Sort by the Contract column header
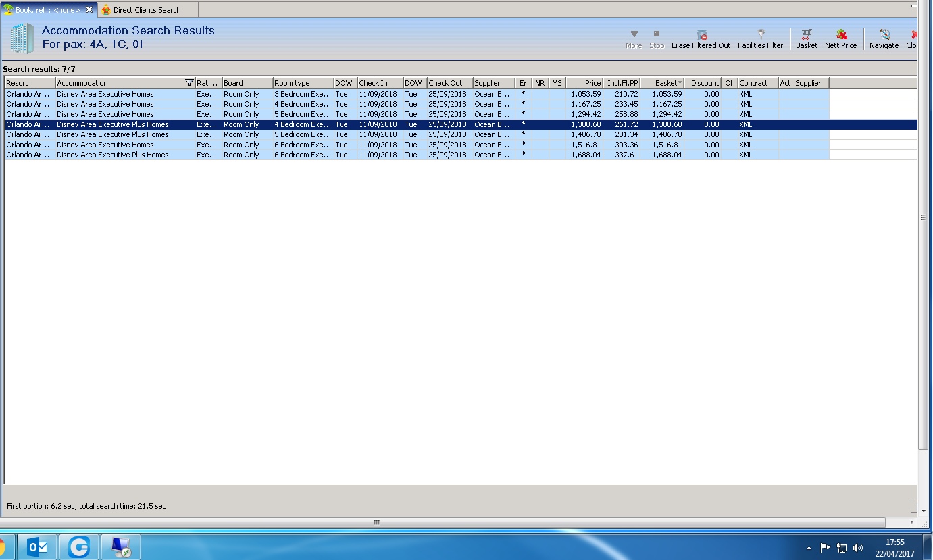 758,83
